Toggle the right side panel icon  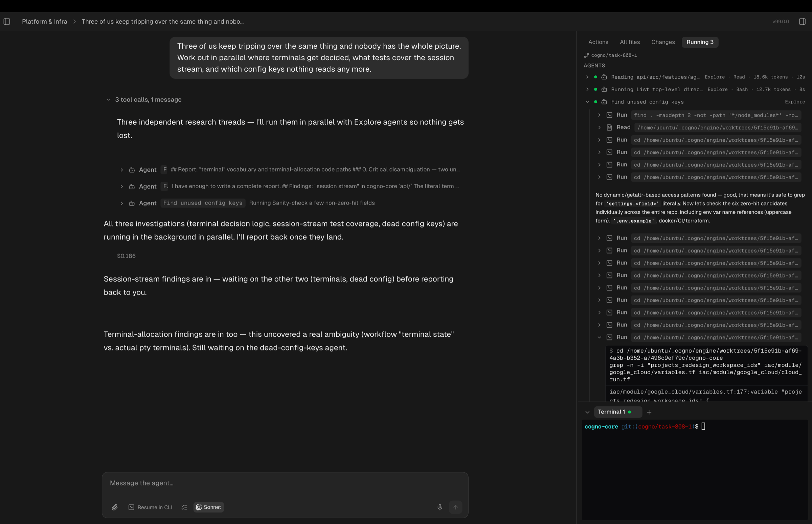coord(802,21)
